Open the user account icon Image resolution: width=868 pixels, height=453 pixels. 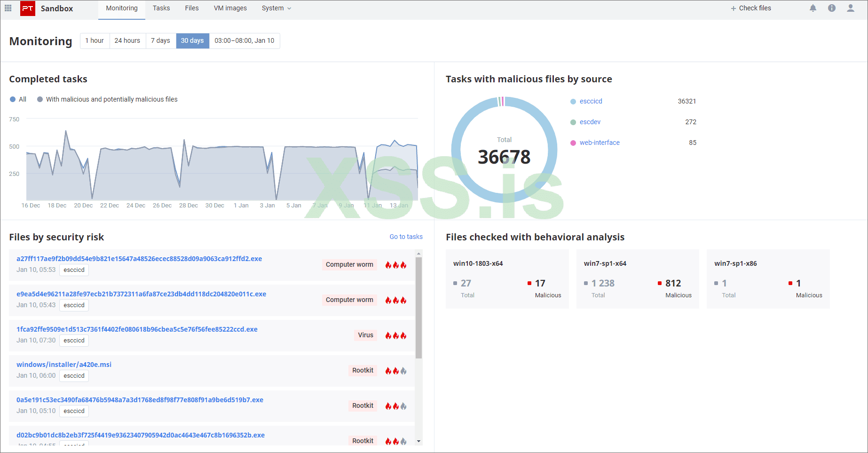pyautogui.click(x=851, y=8)
